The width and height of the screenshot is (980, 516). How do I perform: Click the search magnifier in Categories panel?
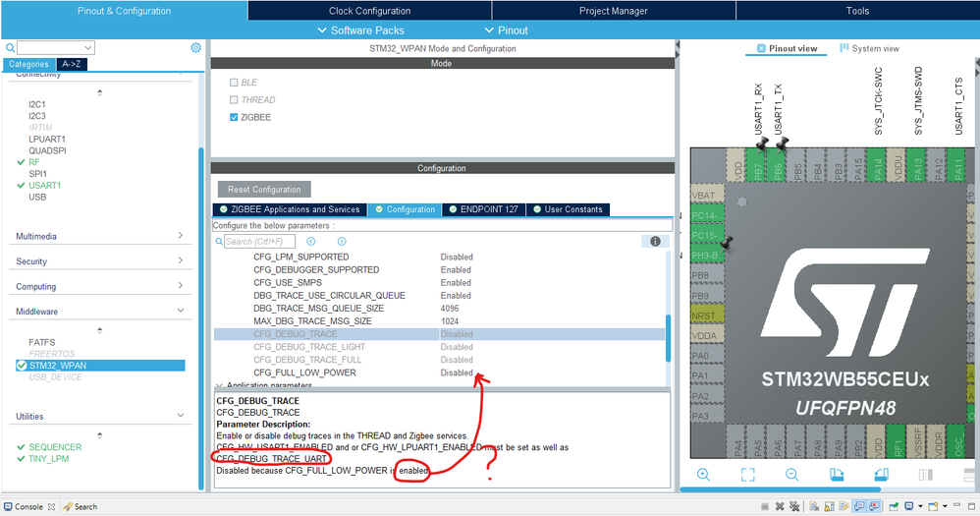pos(10,47)
